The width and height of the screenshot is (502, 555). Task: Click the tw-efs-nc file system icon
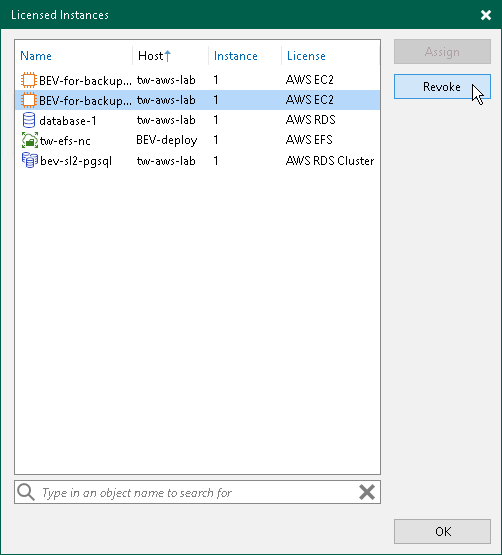pyautogui.click(x=29, y=141)
